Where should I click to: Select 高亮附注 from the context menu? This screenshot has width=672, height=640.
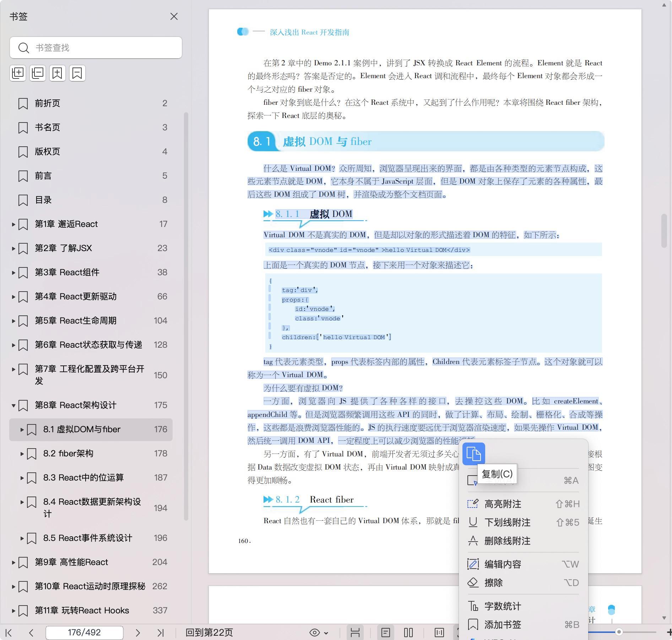503,504
